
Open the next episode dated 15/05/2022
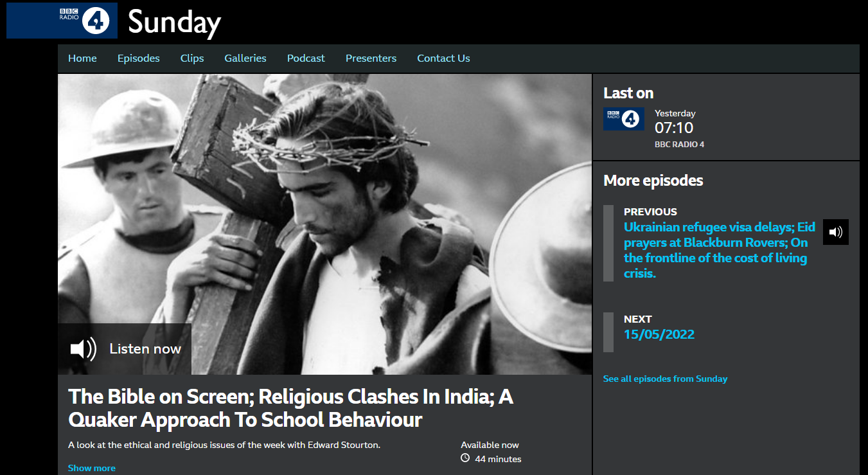pyautogui.click(x=659, y=334)
